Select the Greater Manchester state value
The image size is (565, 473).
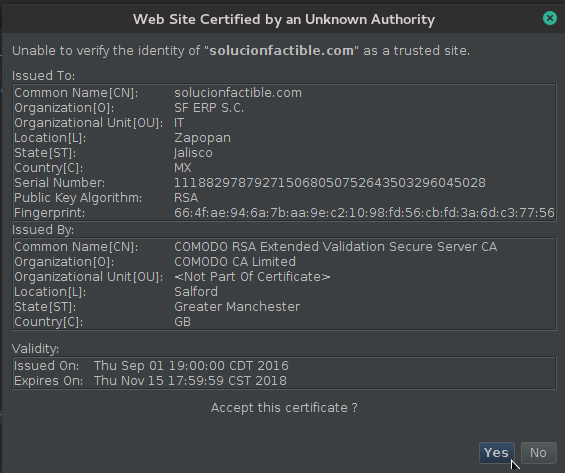point(237,307)
